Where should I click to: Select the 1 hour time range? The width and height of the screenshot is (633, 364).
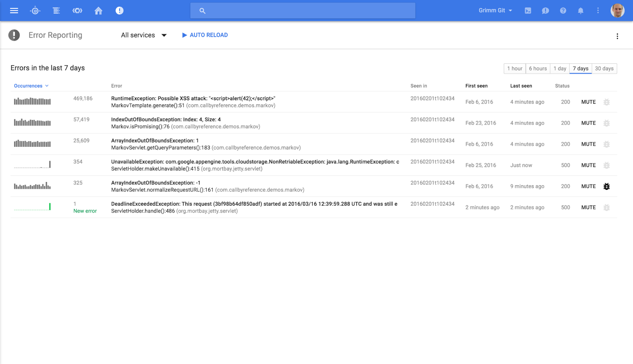515,68
